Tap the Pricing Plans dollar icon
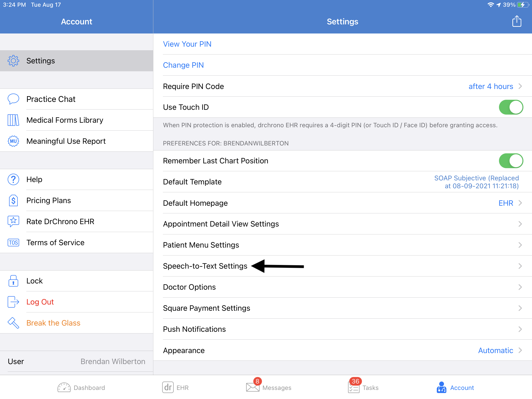Screen dimensions: 532x399 [13, 200]
